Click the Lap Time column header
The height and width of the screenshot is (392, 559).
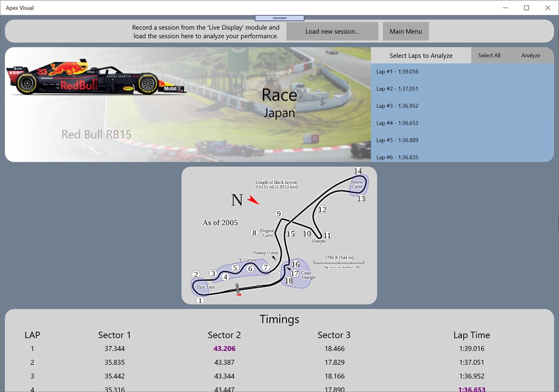(x=472, y=335)
